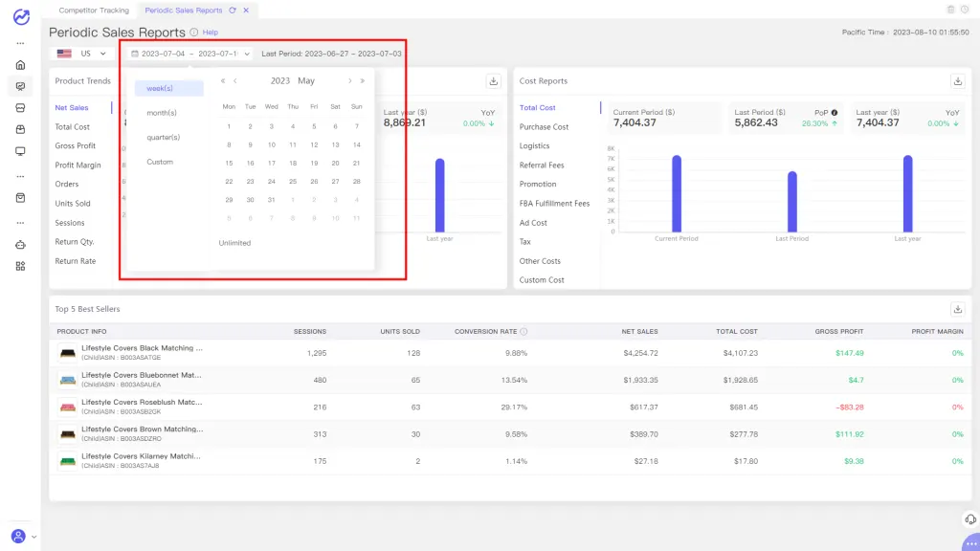Open the history clock icon at top right
Image resolution: width=980 pixels, height=551 pixels.
click(965, 10)
